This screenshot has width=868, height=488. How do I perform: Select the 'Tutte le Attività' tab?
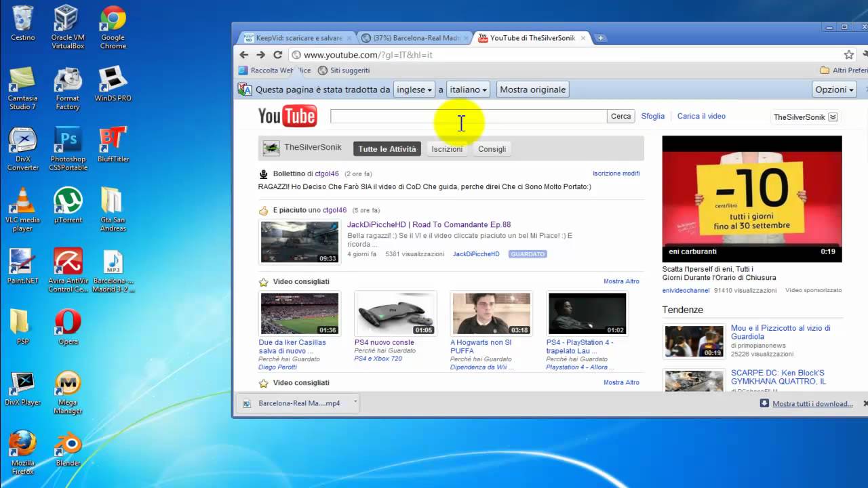pos(387,149)
